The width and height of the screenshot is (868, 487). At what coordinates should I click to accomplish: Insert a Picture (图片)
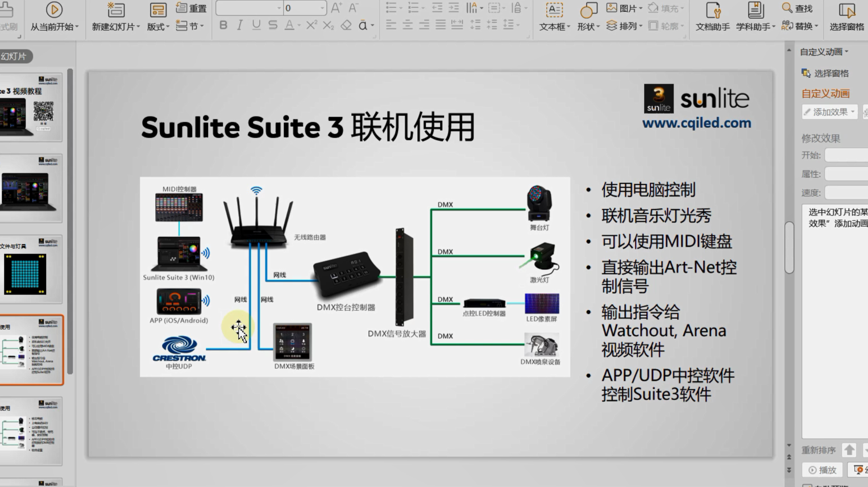(x=624, y=9)
